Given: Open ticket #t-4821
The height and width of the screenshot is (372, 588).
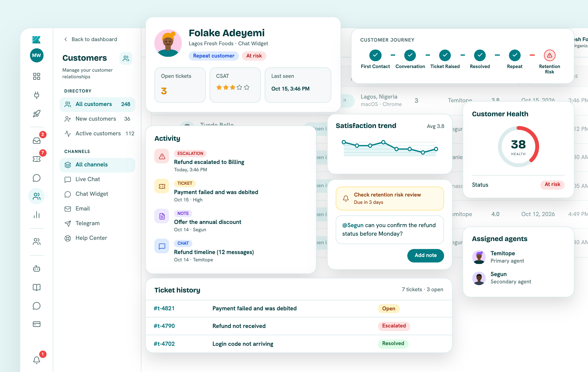Looking at the screenshot, I should click(x=299, y=308).
